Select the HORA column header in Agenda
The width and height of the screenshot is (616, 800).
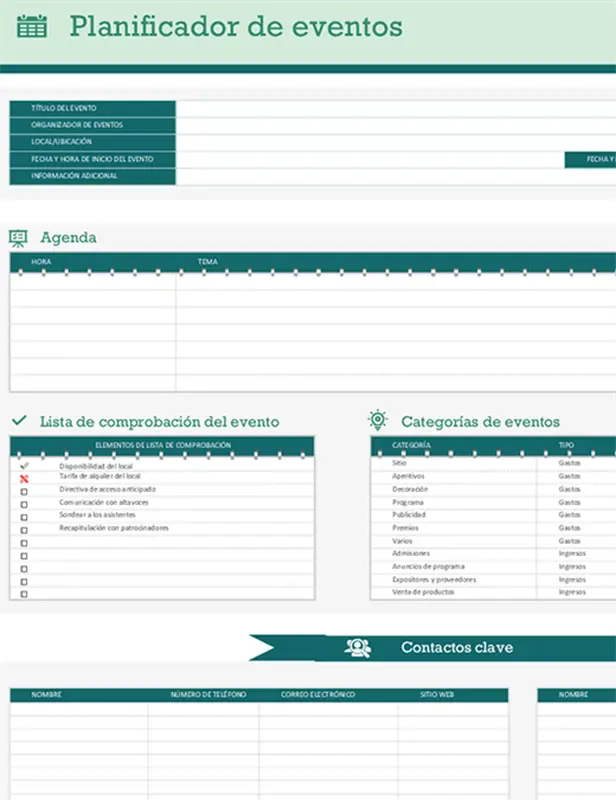point(42,262)
